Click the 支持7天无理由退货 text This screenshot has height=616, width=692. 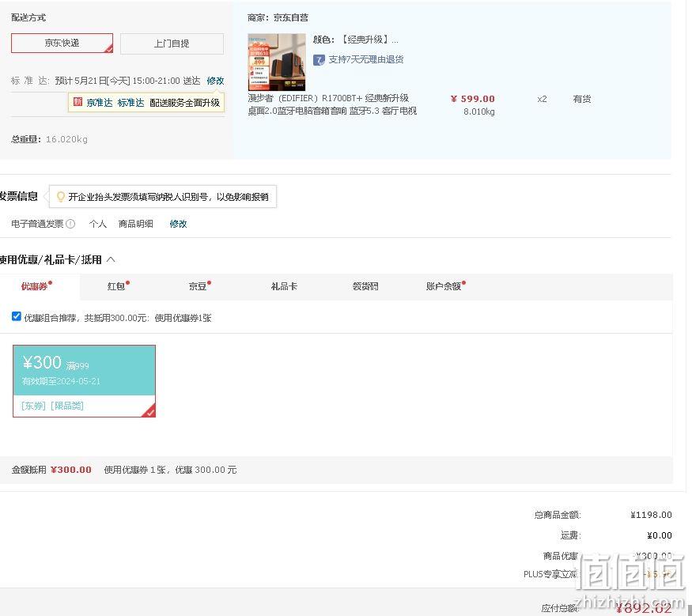366,59
